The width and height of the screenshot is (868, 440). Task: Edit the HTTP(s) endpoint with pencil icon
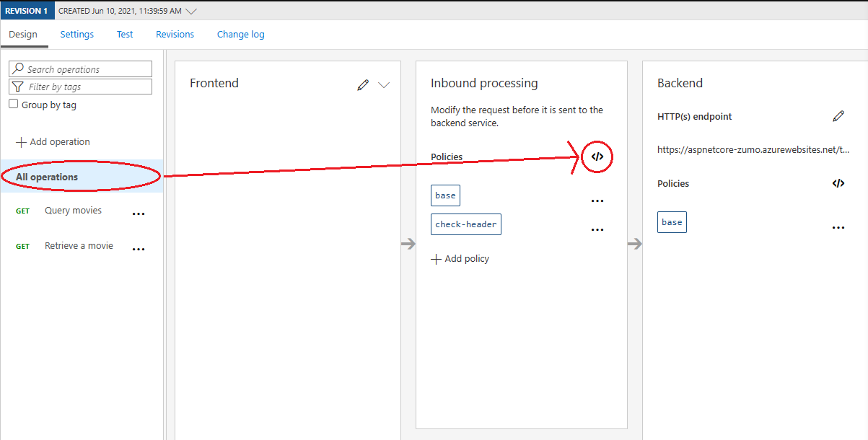(838, 116)
